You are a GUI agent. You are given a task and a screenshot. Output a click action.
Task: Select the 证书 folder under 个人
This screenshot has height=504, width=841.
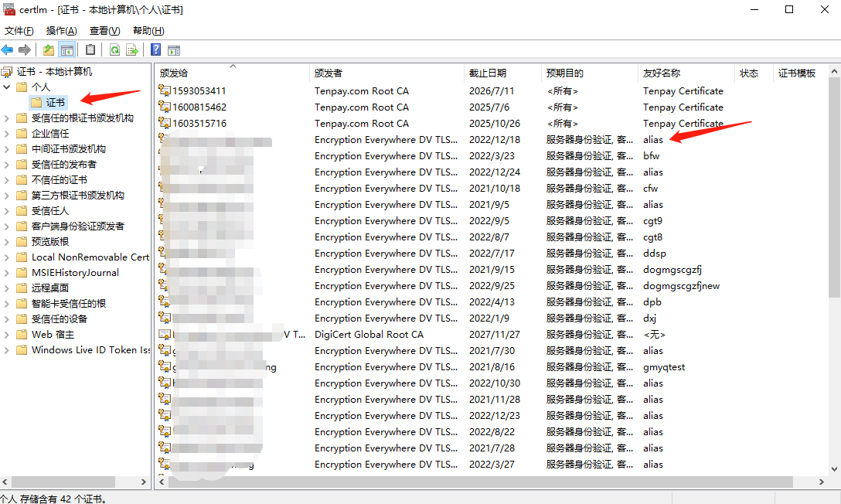[x=48, y=102]
